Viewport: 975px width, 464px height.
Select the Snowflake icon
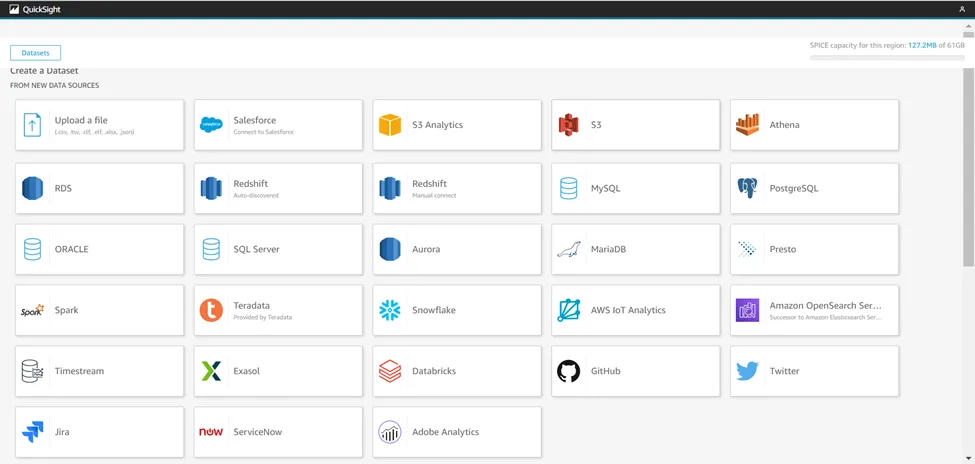click(390, 310)
